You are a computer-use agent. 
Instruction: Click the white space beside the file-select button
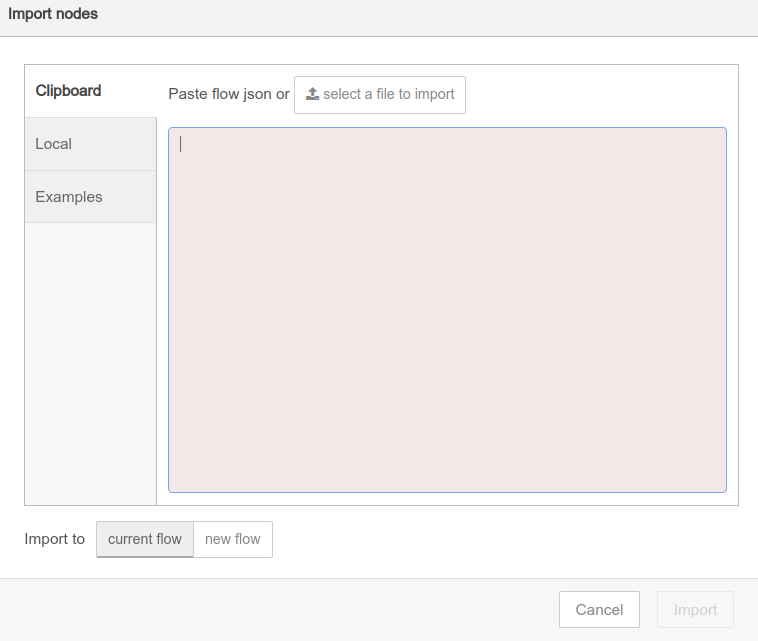pos(597,95)
